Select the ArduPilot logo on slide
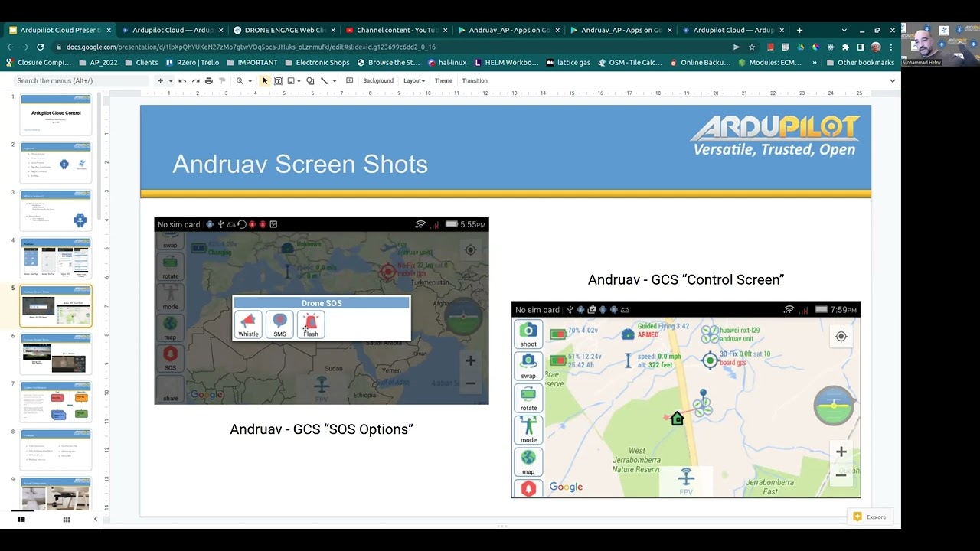Image resolution: width=980 pixels, height=551 pixels. click(774, 135)
